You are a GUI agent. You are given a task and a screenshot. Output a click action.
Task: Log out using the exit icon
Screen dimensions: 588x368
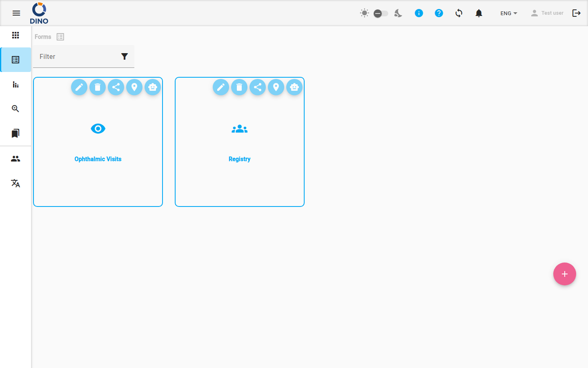point(577,13)
